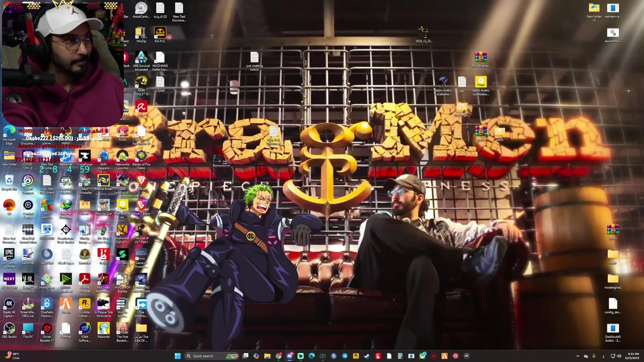Launch R.E.P.O. from the desktop

[x=160, y=35]
